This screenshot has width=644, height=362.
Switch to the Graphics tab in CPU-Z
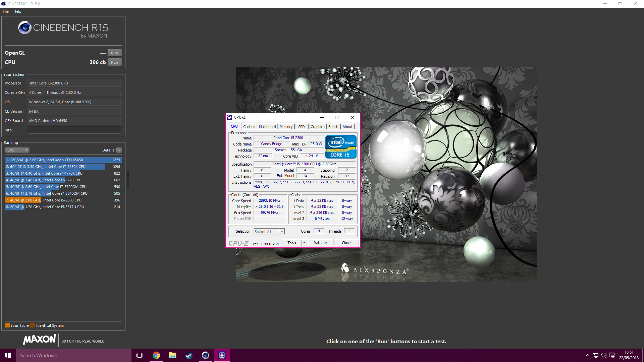[x=317, y=127]
